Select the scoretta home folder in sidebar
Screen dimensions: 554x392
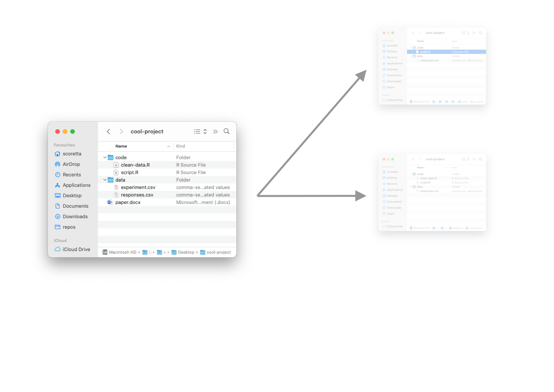(72, 154)
